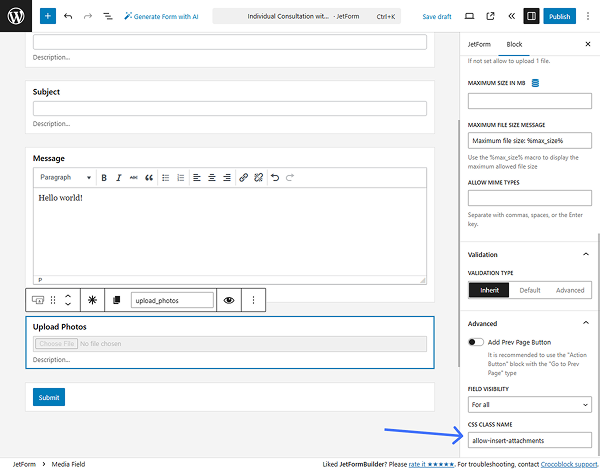The image size is (600, 470).
Task: Edit the CSS Class Name field
Action: pos(530,441)
